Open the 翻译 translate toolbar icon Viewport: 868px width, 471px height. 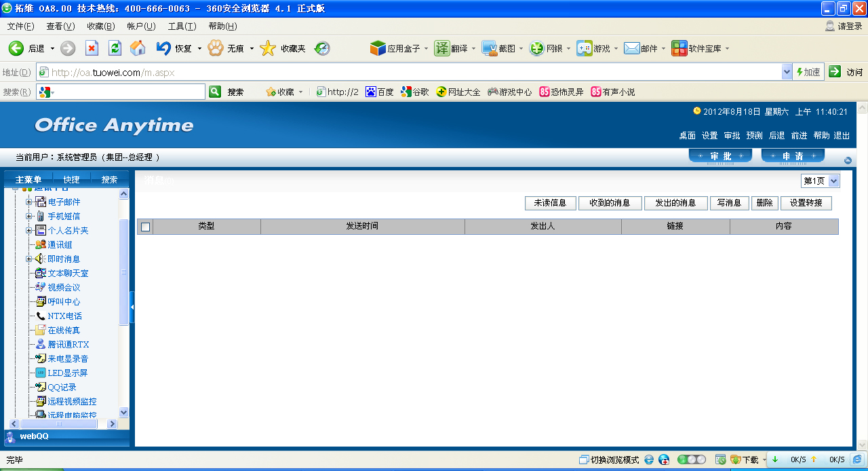click(443, 48)
